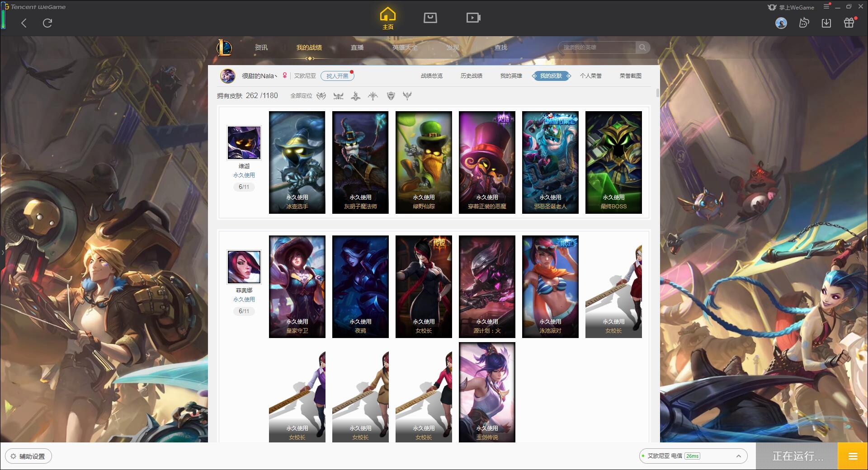Open the top hamburger menu with red dot
Image resolution: width=868 pixels, height=470 pixels.
tap(827, 6)
